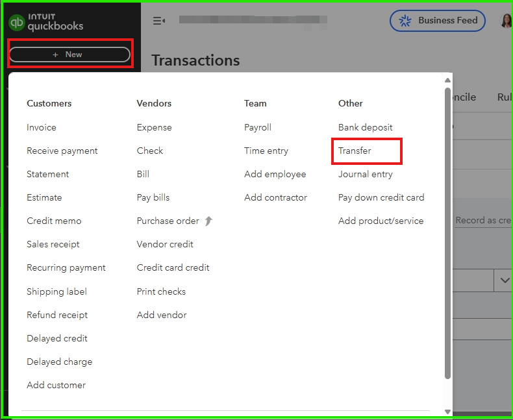Screen dimensions: 513x420
Task: Select Pay bills
Action: 153,197
